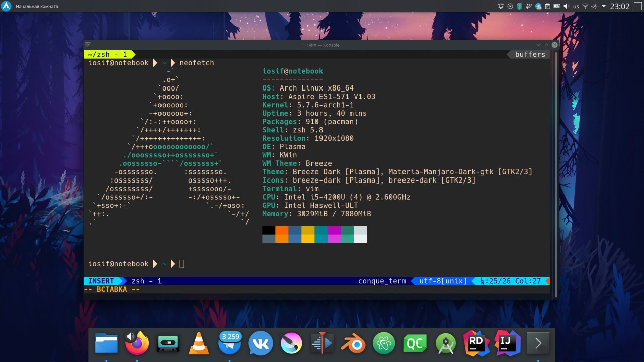Launch Firefox from the dock

point(138,344)
